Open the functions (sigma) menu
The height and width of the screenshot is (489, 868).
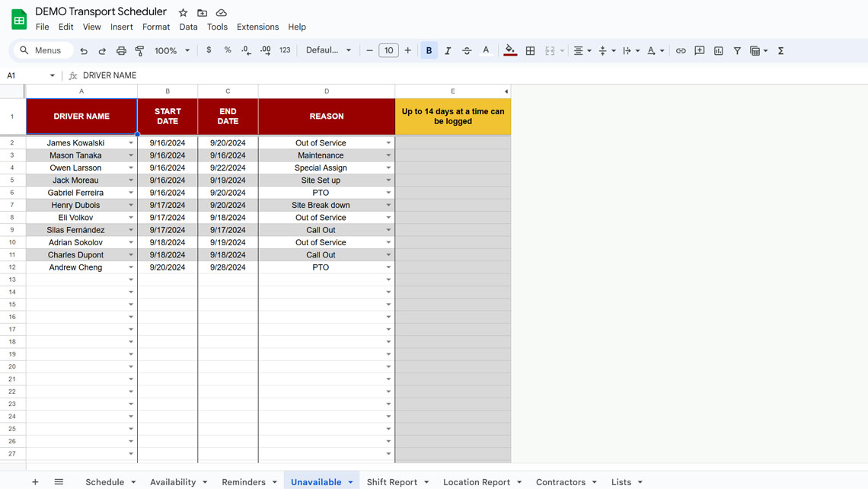(780, 50)
